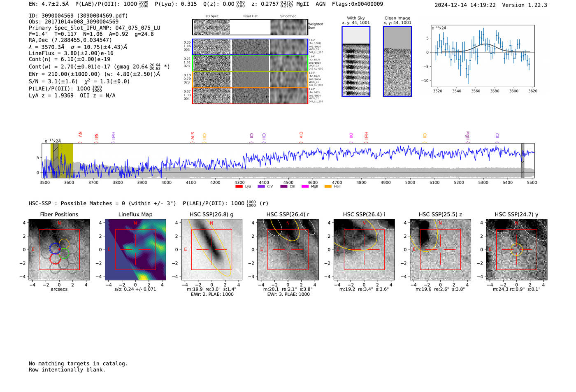576x392 pixels.
Task: Click the 's/b: 0.24 +/- 0.071' caption
Action: [135, 289]
